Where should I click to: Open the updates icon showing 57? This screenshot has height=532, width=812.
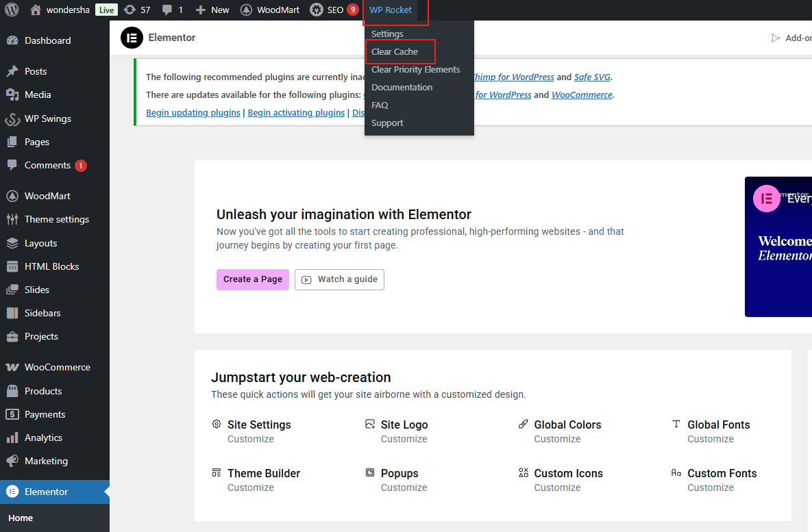coord(130,10)
